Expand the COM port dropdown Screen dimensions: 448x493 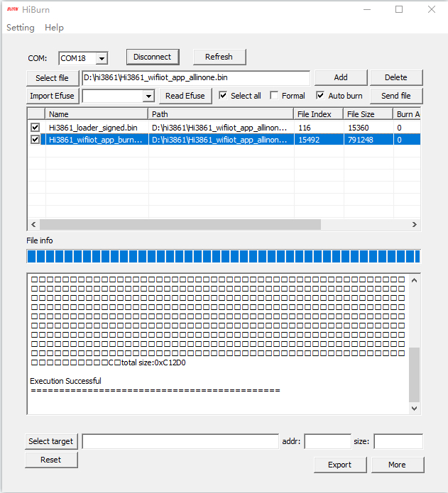pos(102,58)
